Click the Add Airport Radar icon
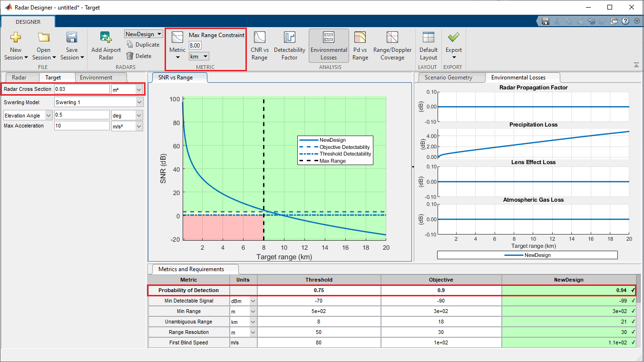Viewport: 644px width, 362px height. [x=106, y=38]
